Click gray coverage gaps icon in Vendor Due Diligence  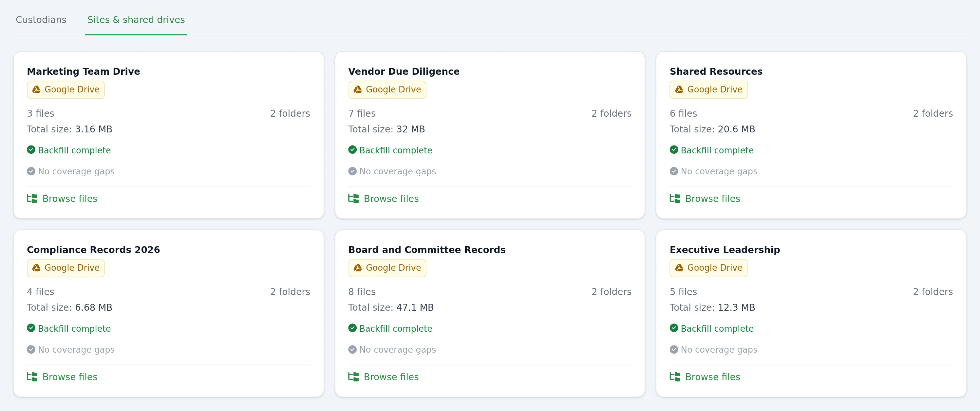tap(353, 171)
